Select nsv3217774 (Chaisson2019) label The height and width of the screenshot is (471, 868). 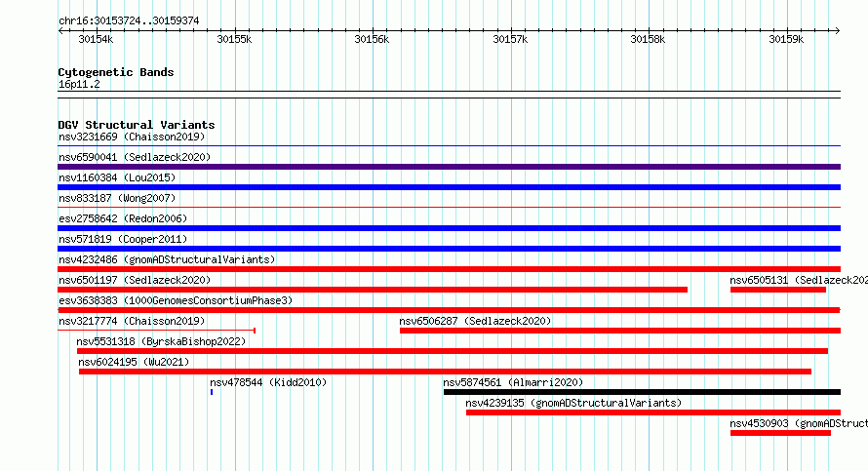(132, 321)
